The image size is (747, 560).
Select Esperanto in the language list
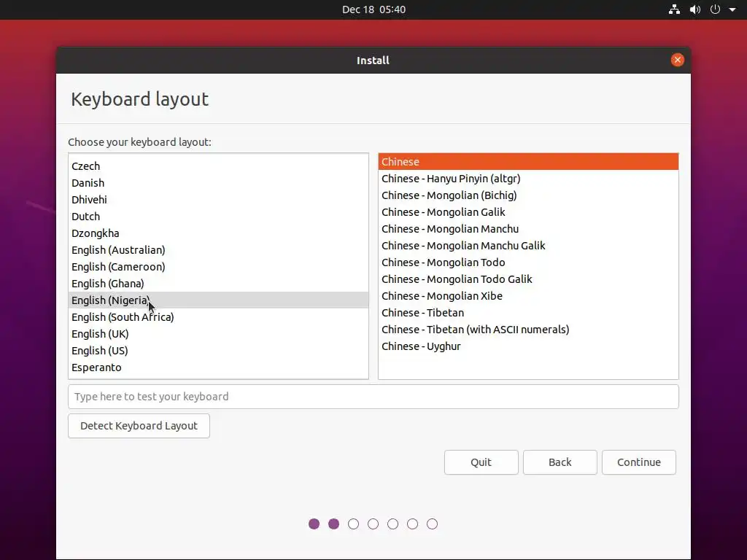point(218,367)
